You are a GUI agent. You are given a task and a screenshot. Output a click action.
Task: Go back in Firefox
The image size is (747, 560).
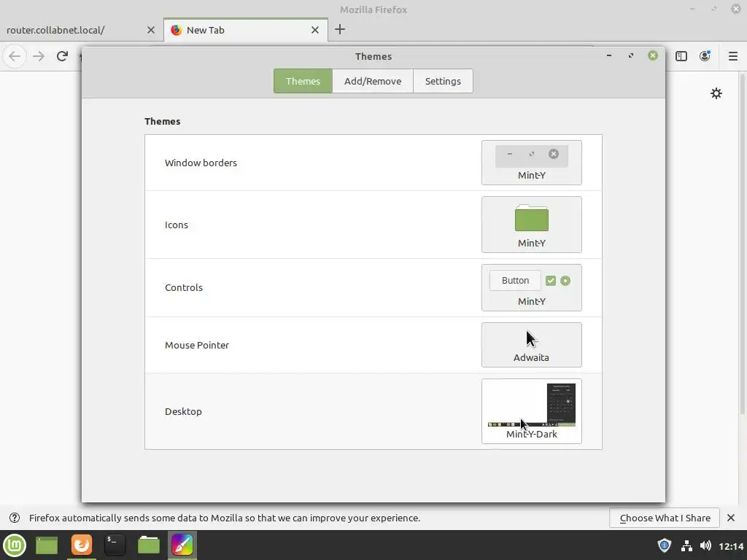(x=15, y=56)
